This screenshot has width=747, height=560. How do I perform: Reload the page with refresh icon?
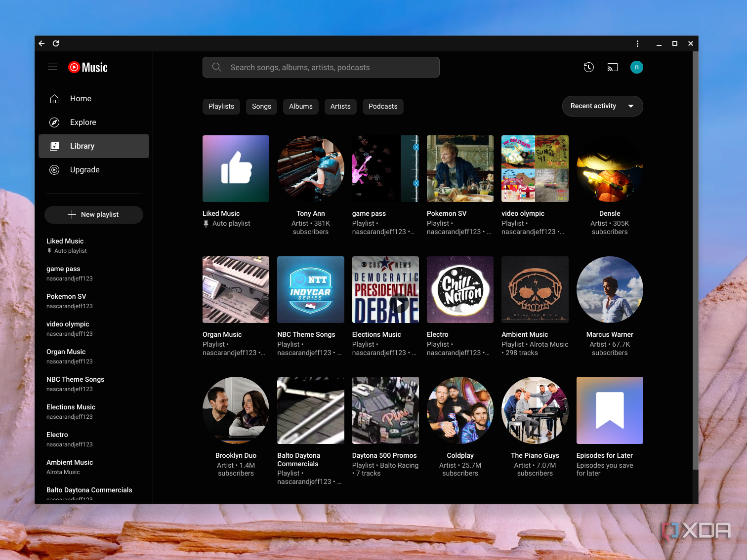[56, 43]
